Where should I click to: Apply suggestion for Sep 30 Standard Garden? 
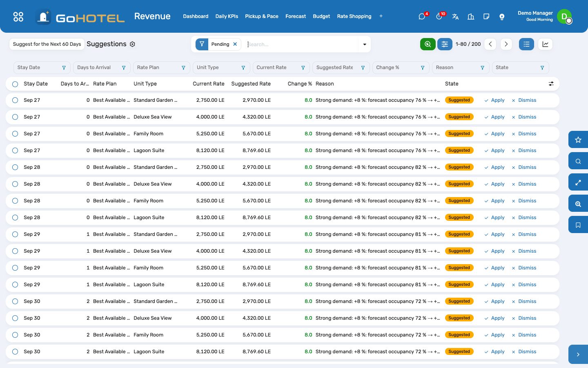coord(494,301)
